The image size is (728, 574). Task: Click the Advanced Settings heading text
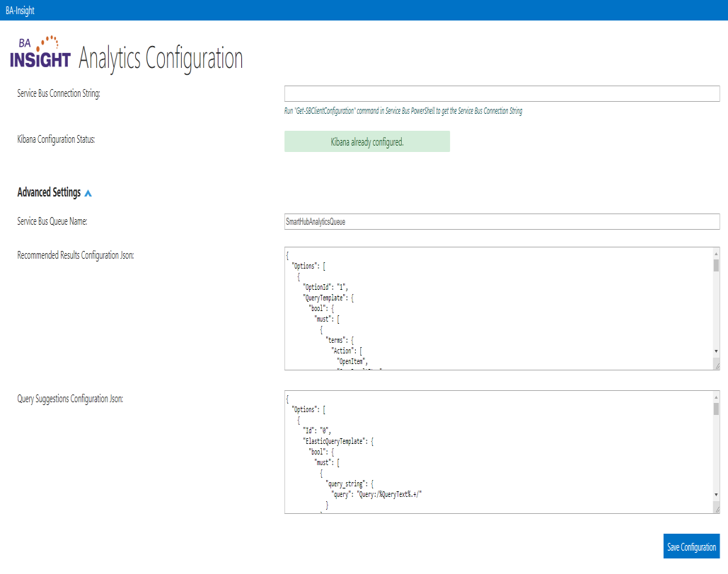click(49, 192)
